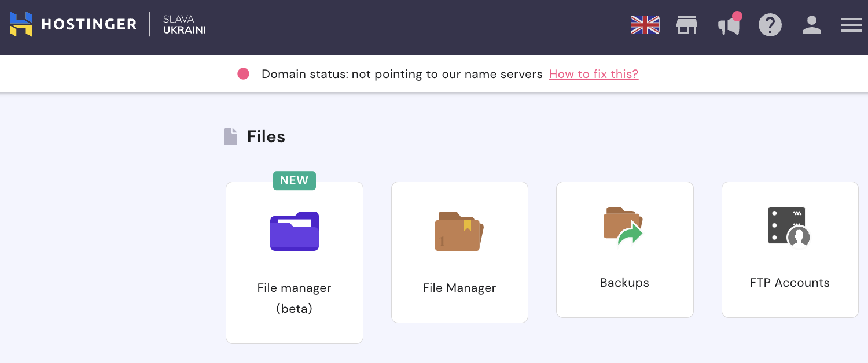Click the 'Slava Ukraini' header text

184,24
